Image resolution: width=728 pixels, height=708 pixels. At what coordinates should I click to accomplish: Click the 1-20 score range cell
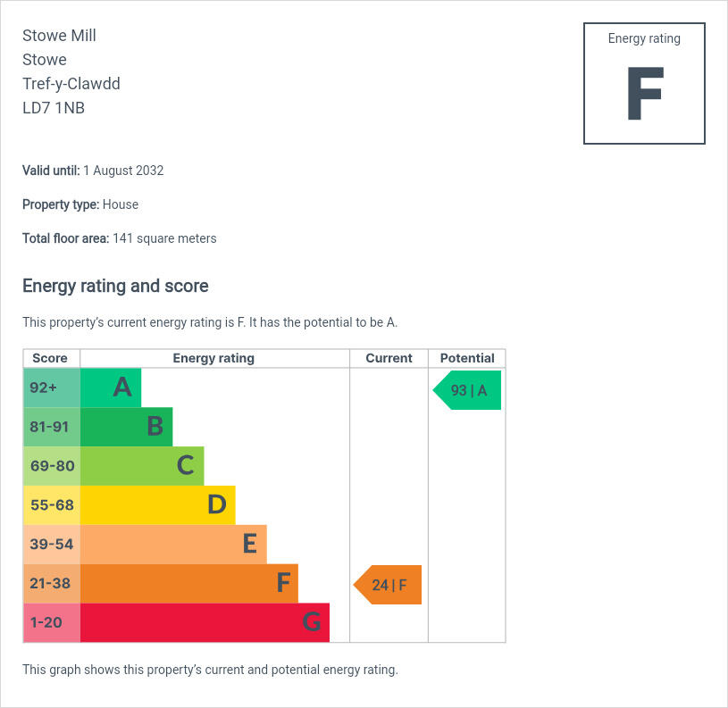pos(52,623)
